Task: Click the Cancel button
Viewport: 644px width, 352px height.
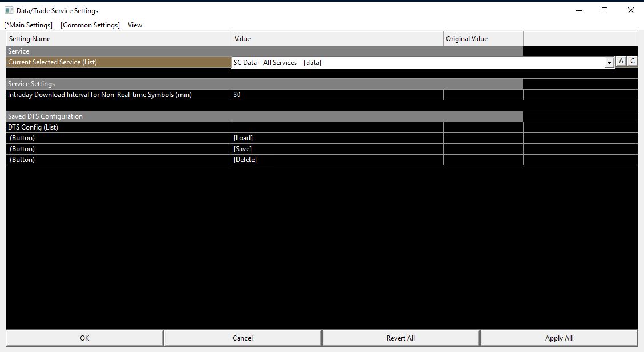Action: coord(243,338)
